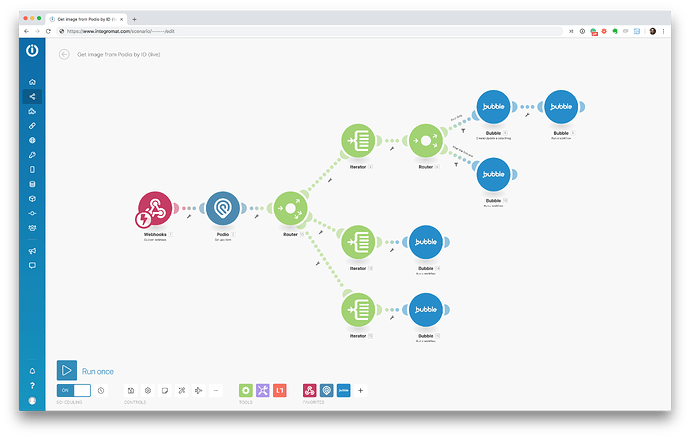Open green Flow control tools icon
Screen dimensions: 690x438
246,390
